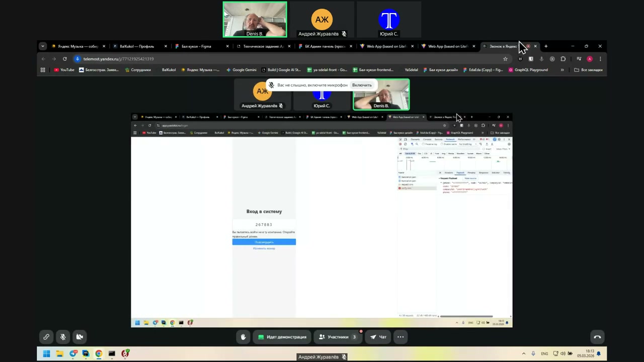Click the Windows Start button on taskbar
Viewport: 644px width, 362px height.
[46, 354]
